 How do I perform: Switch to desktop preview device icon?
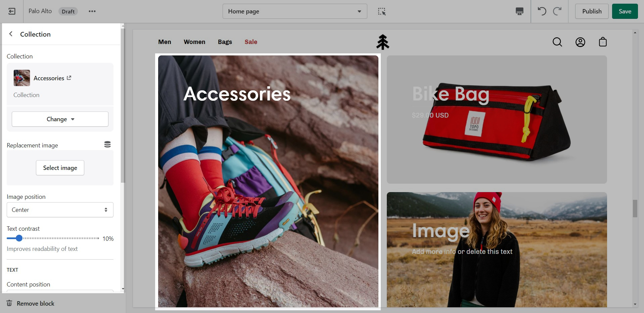click(x=519, y=11)
